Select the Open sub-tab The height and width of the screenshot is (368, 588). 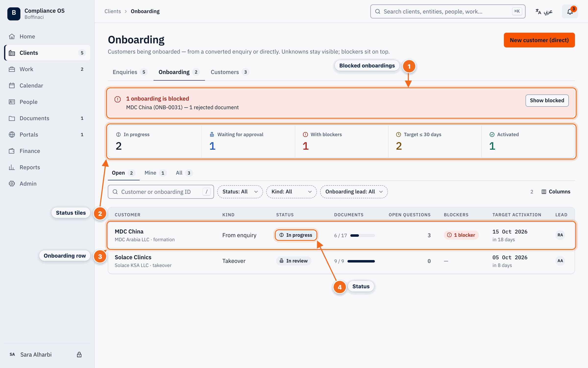point(123,173)
